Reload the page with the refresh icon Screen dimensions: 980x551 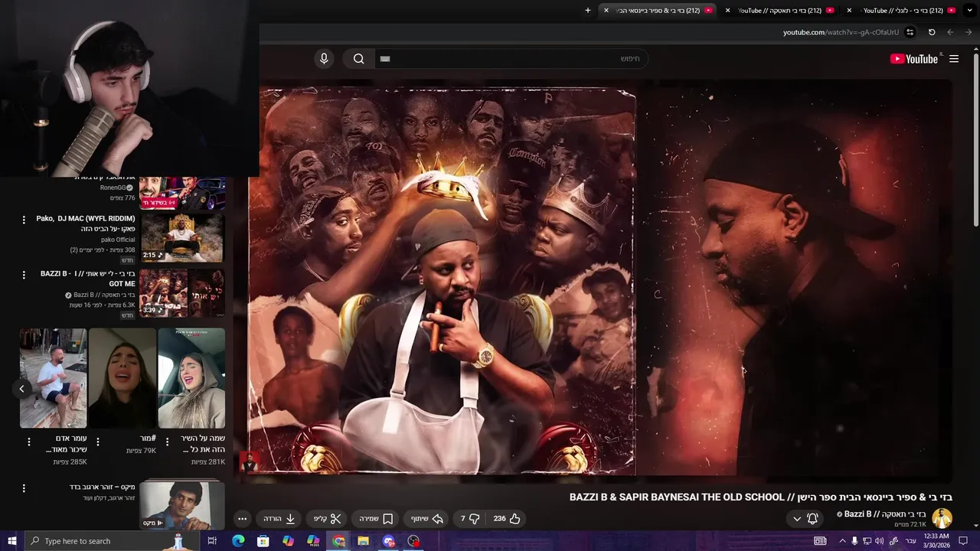[x=932, y=32]
